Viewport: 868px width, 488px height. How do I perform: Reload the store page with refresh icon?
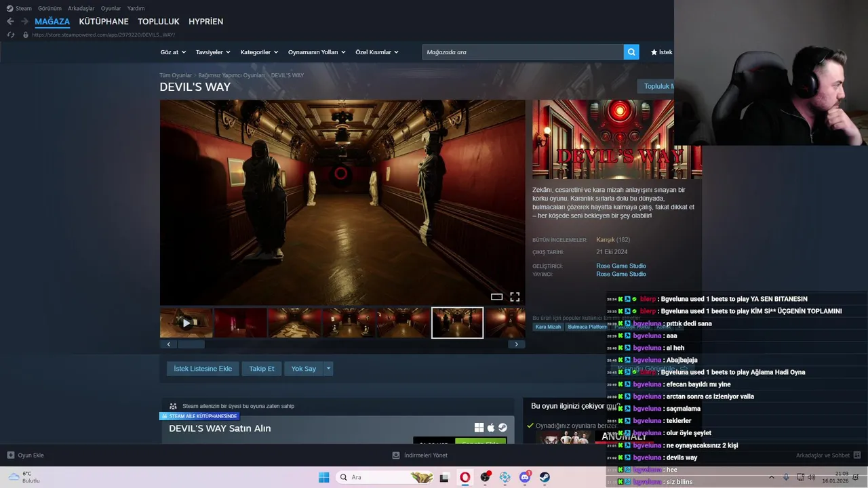10,35
